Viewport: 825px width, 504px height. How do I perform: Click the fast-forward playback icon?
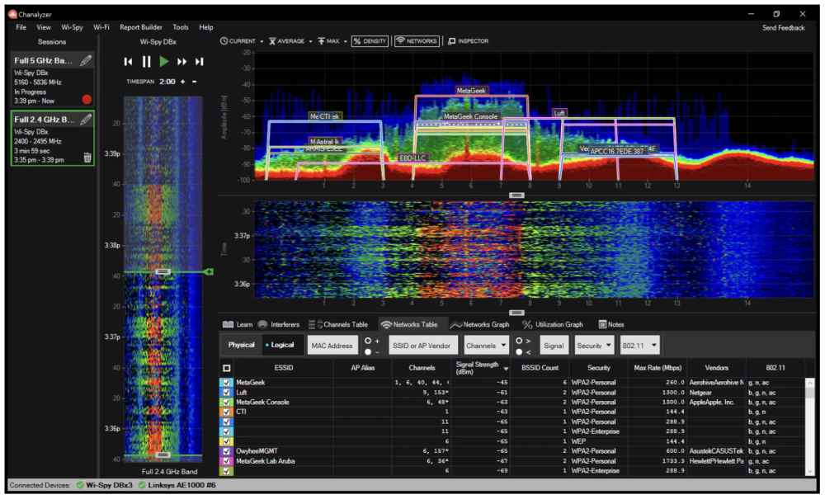click(x=181, y=62)
